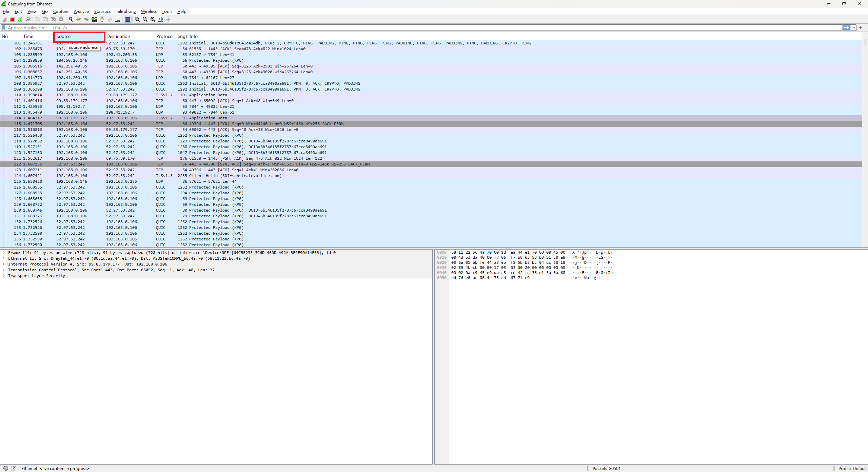Stop the live capture
This screenshot has height=472, width=868.
(12, 19)
